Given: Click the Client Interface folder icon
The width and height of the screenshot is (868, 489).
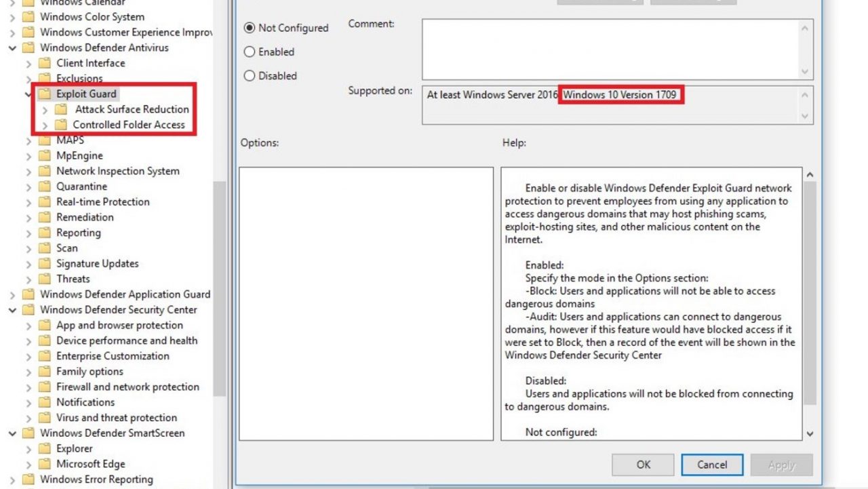Looking at the screenshot, I should [44, 63].
